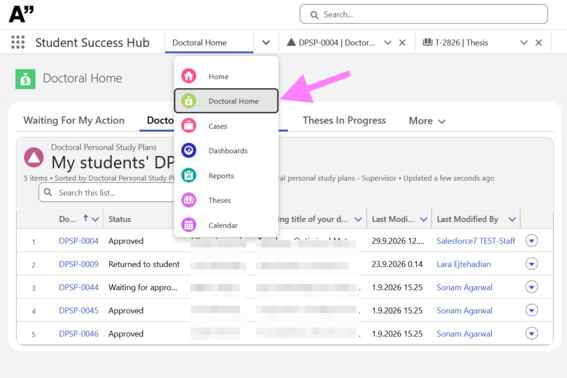Open Lara Ejtehadian user link

click(464, 264)
